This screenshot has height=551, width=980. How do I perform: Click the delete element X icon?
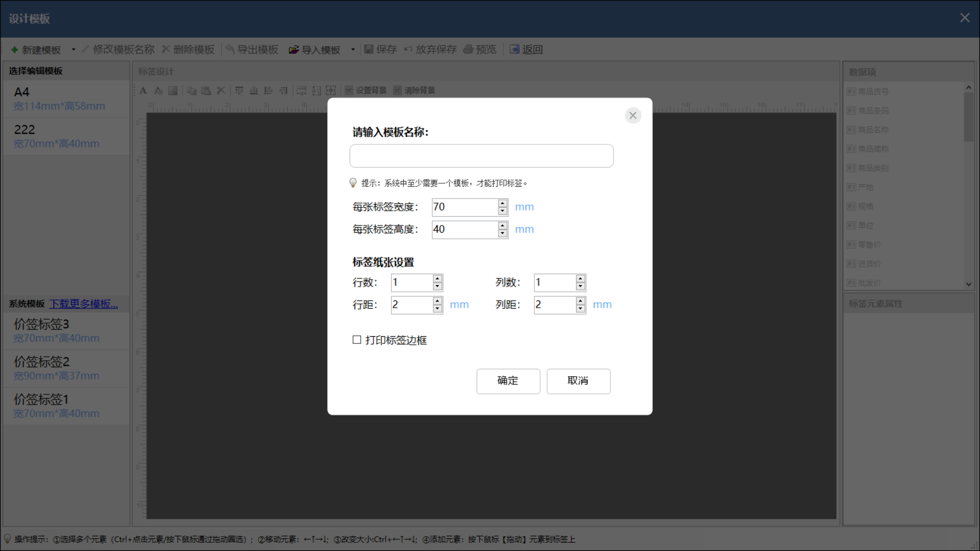click(x=220, y=90)
